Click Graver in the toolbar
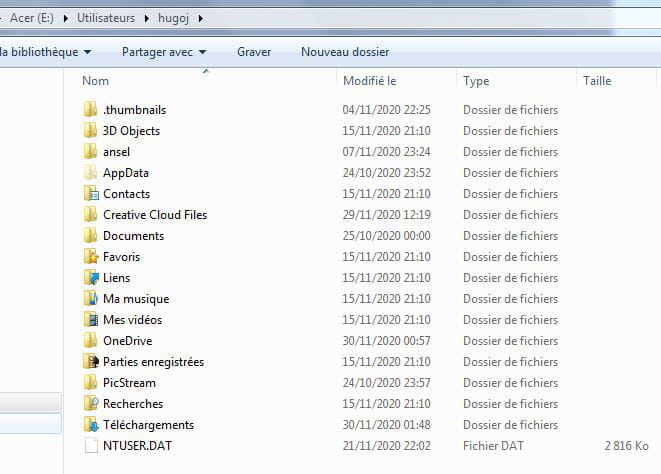This screenshot has width=661, height=474. (254, 52)
